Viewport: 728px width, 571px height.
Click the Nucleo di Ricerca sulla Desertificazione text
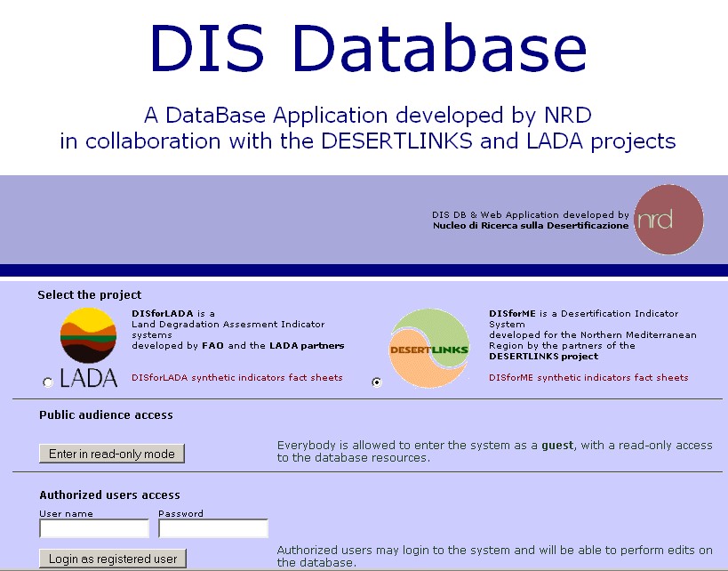[x=531, y=226]
